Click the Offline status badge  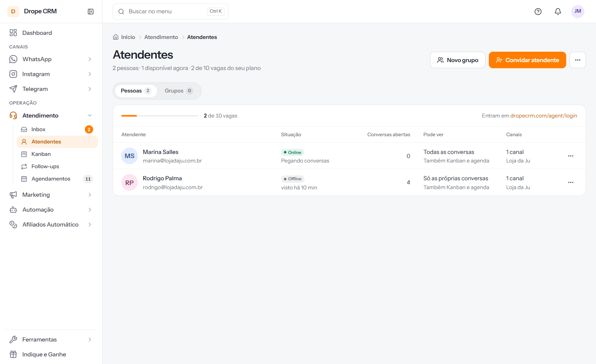click(293, 179)
